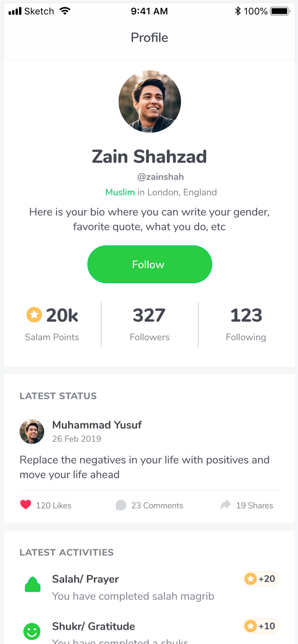Tap the share arrow icon

coord(226,505)
